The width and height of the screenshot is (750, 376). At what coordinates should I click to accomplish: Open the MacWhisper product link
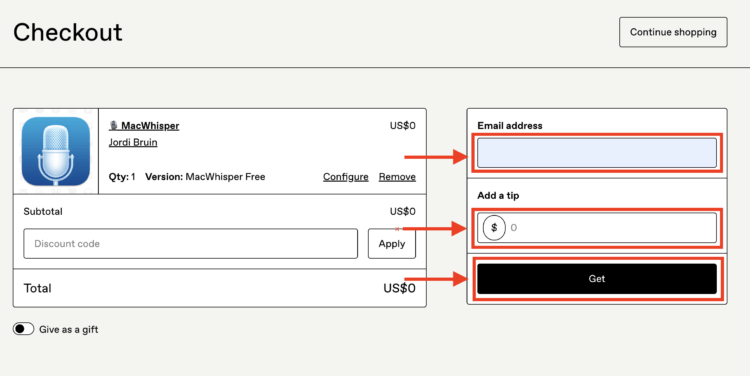[144, 126]
